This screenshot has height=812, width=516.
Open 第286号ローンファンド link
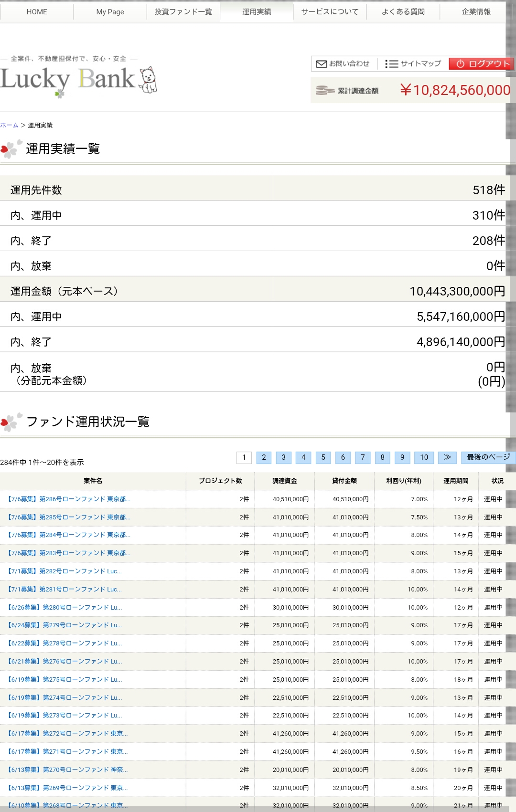click(x=69, y=499)
